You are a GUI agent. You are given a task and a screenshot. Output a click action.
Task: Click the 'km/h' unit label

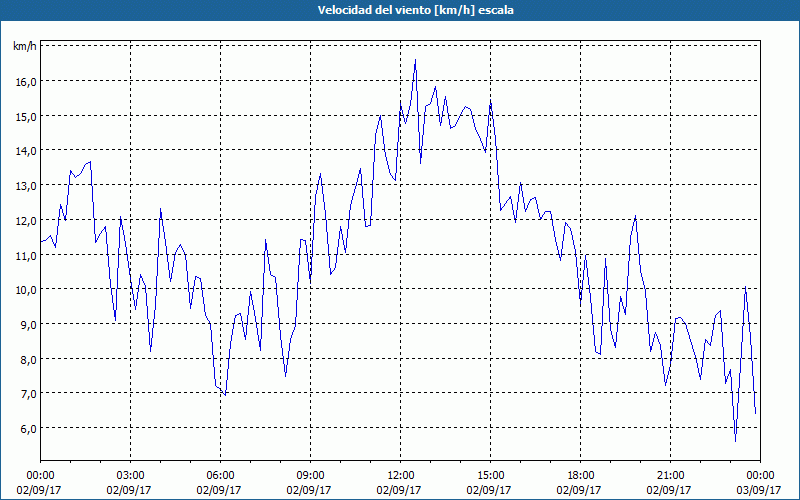click(x=25, y=46)
